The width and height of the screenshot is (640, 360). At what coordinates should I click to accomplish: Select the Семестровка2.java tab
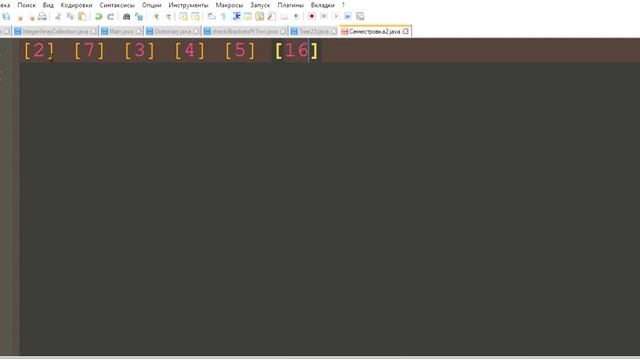tap(375, 31)
